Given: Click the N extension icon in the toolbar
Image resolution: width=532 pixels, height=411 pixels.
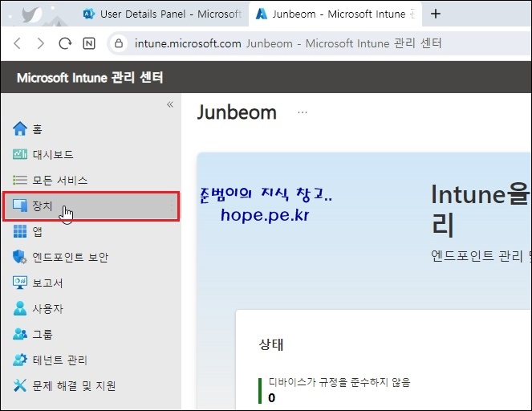Looking at the screenshot, I should [89, 43].
